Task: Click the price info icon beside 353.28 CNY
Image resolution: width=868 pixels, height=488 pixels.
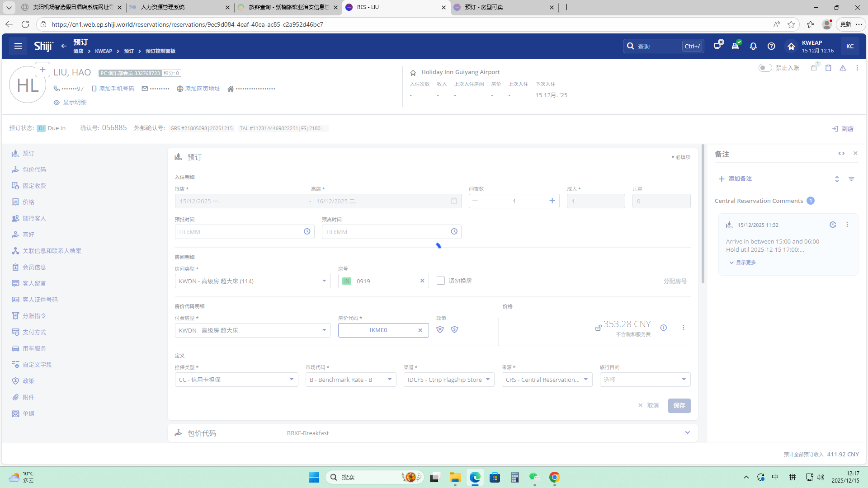Action: tap(664, 328)
